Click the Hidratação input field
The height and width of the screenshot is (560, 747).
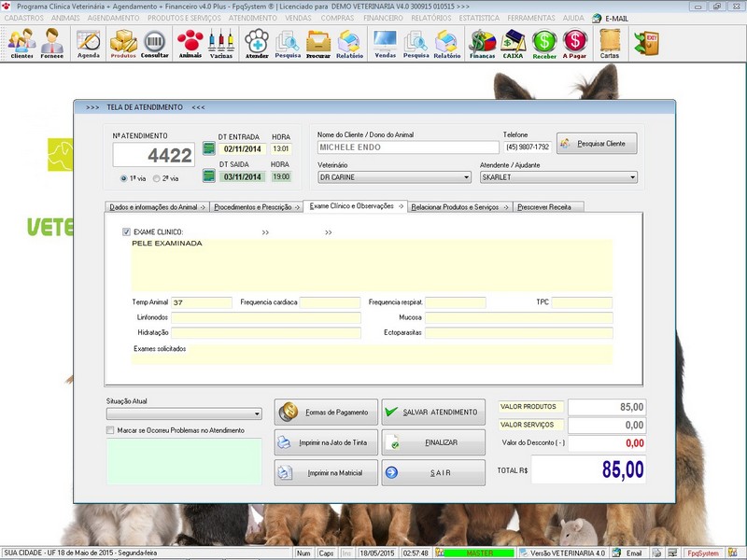[266, 333]
